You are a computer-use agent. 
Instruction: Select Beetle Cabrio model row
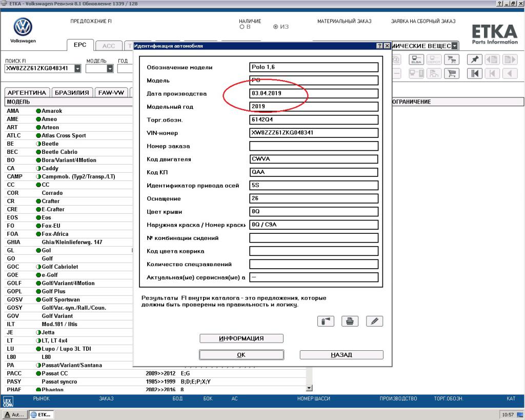(x=69, y=152)
